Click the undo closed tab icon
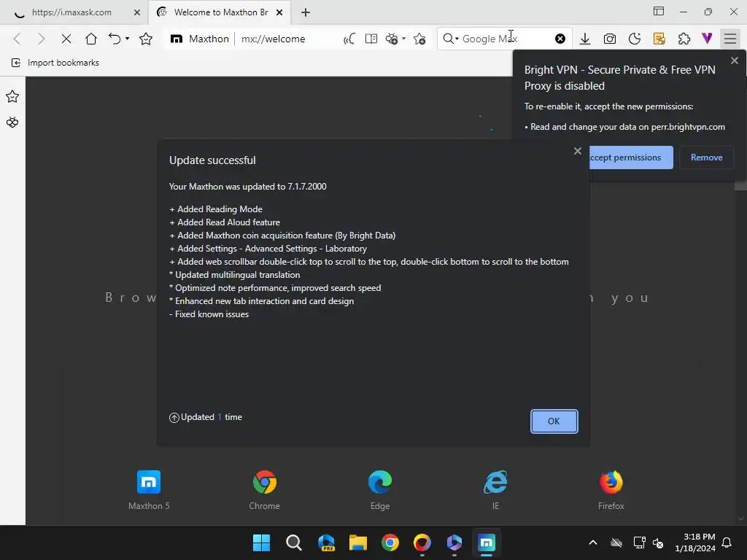The image size is (747, 560). [115, 39]
